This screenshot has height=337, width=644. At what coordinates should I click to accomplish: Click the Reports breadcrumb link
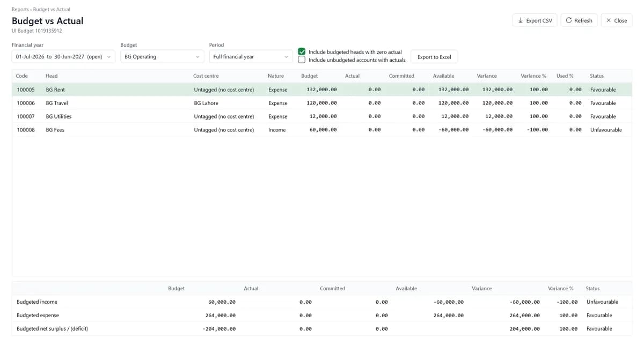(x=20, y=10)
